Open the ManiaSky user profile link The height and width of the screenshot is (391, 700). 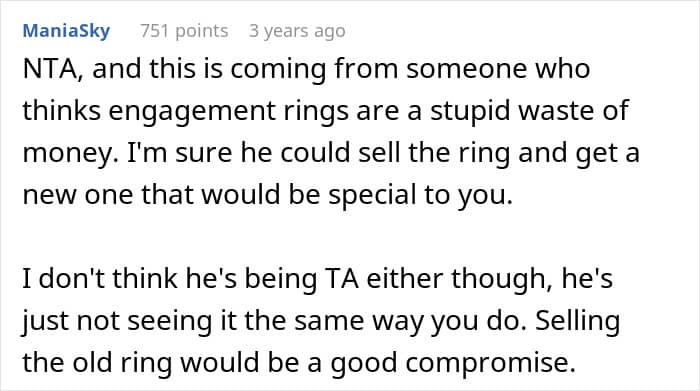coord(66,31)
